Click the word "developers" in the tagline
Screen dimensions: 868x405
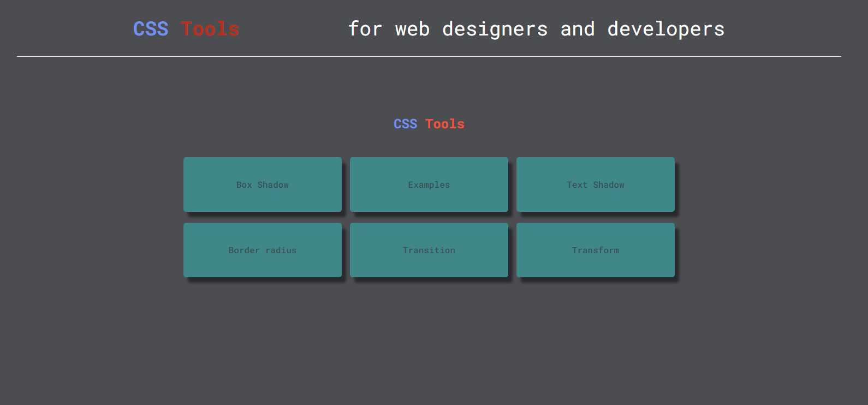[666, 29]
